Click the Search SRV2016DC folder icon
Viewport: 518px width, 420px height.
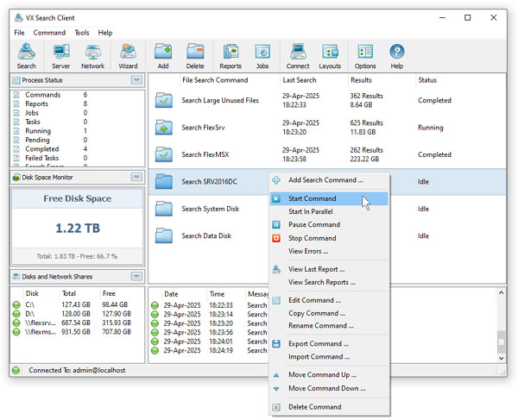[x=164, y=181]
